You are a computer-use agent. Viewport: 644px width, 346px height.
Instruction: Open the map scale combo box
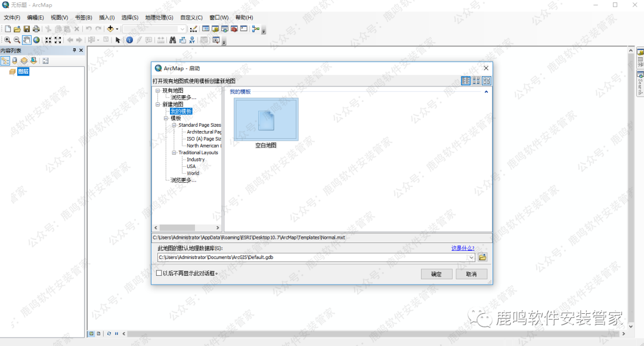[154, 29]
